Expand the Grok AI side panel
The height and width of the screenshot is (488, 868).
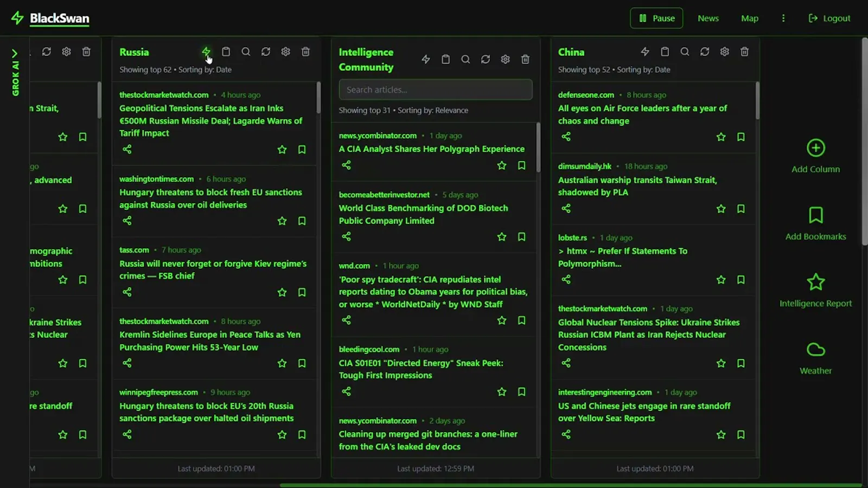point(15,72)
